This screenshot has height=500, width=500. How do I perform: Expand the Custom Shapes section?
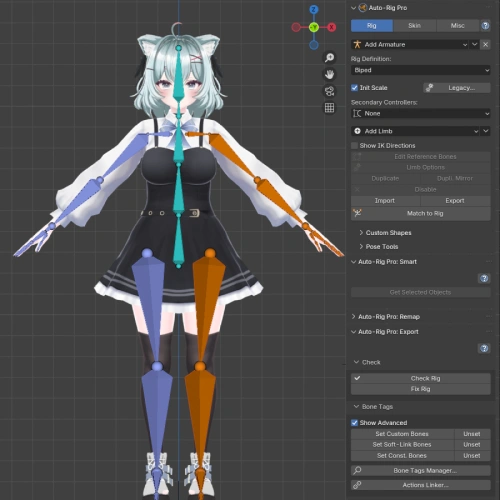(x=385, y=233)
